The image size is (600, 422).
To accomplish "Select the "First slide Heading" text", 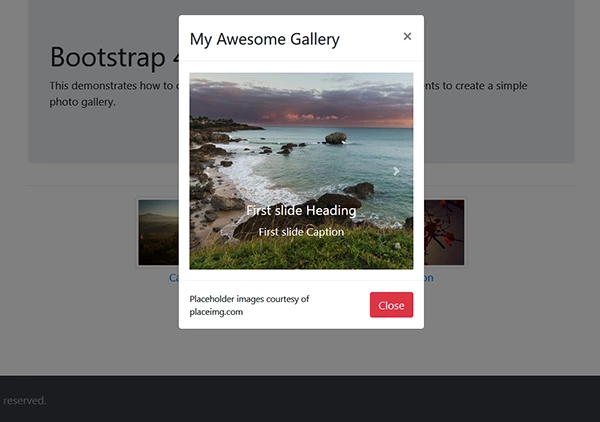I will point(301,210).
